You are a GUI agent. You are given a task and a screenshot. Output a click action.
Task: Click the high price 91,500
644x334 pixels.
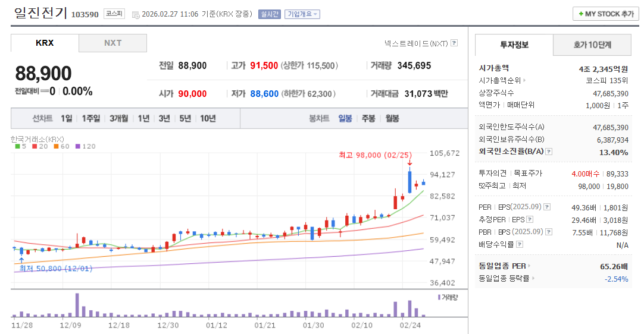point(264,65)
